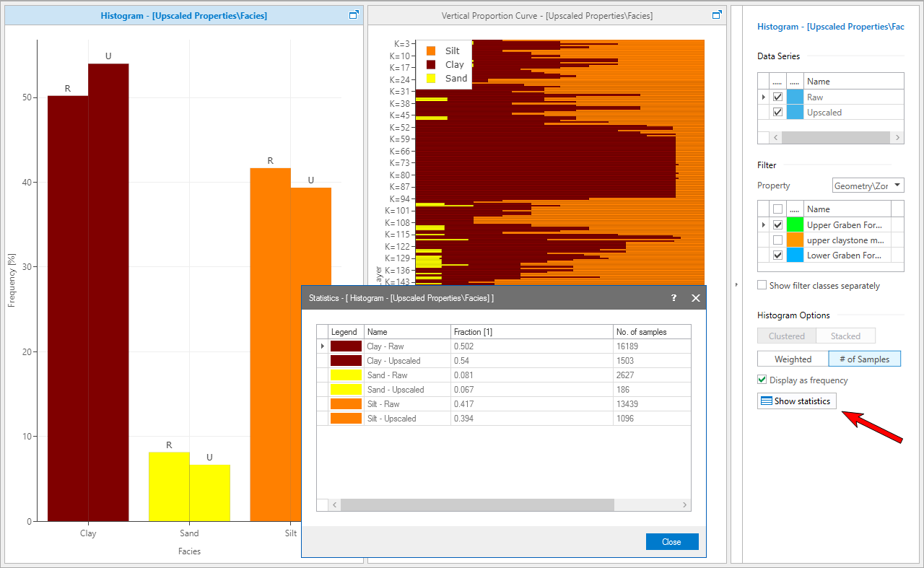Uncheck the Raw data series checkbox
Image resolution: width=924 pixels, height=568 pixels.
click(x=777, y=97)
